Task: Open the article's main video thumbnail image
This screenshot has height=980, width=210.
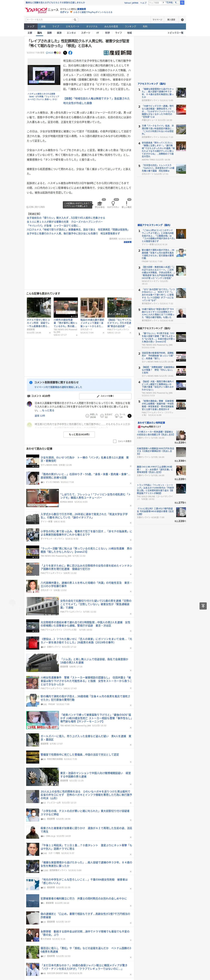Action: tap(44, 75)
